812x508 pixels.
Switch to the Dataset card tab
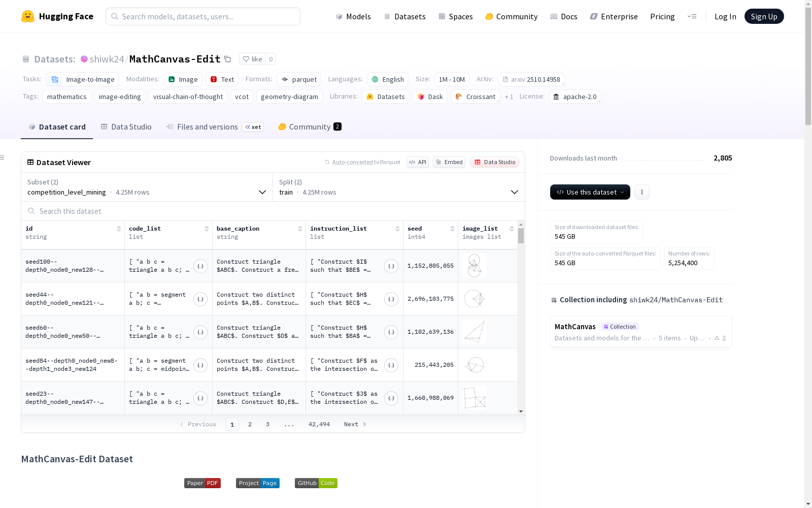click(x=57, y=127)
